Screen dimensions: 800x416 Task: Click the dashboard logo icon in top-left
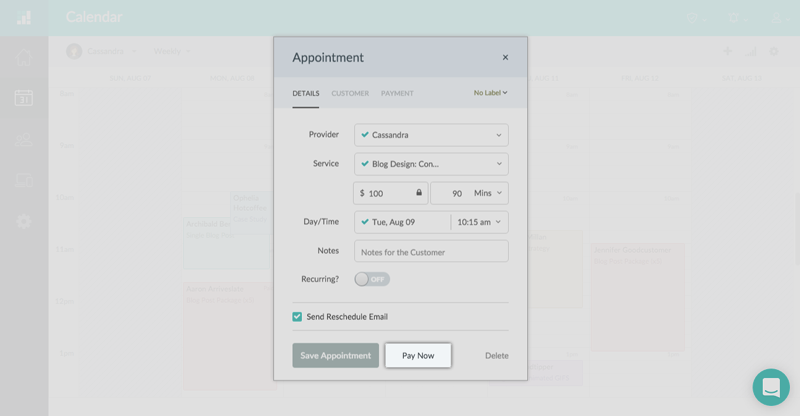(23, 17)
